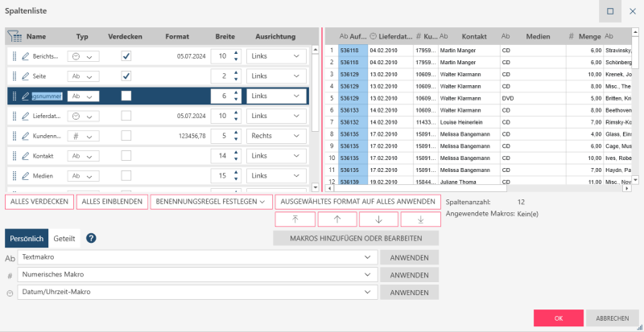The height and width of the screenshot is (332, 644).
Task: Click the pencil edit icon for Seite
Action: [25, 76]
